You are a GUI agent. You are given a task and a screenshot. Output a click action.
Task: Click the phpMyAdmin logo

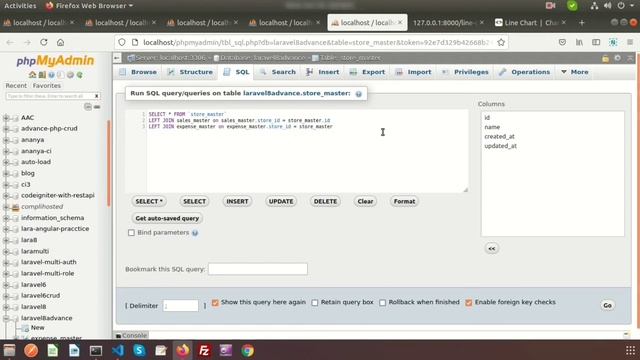[55, 61]
